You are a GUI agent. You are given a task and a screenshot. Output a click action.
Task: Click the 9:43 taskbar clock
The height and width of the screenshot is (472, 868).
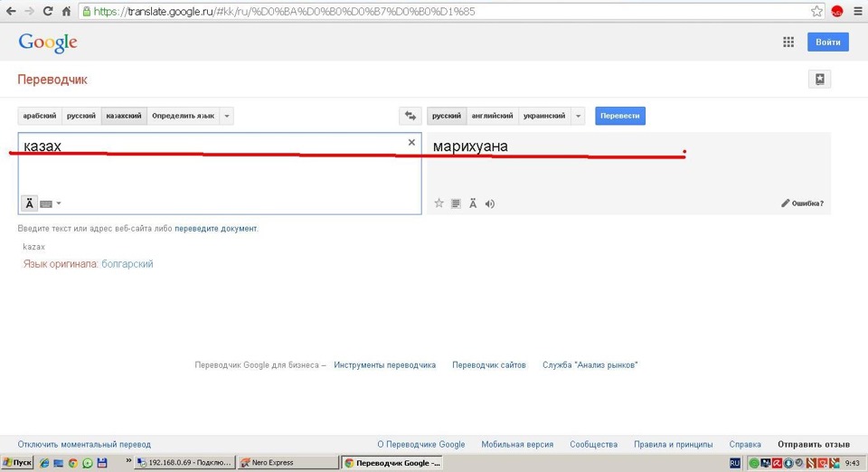click(x=853, y=463)
